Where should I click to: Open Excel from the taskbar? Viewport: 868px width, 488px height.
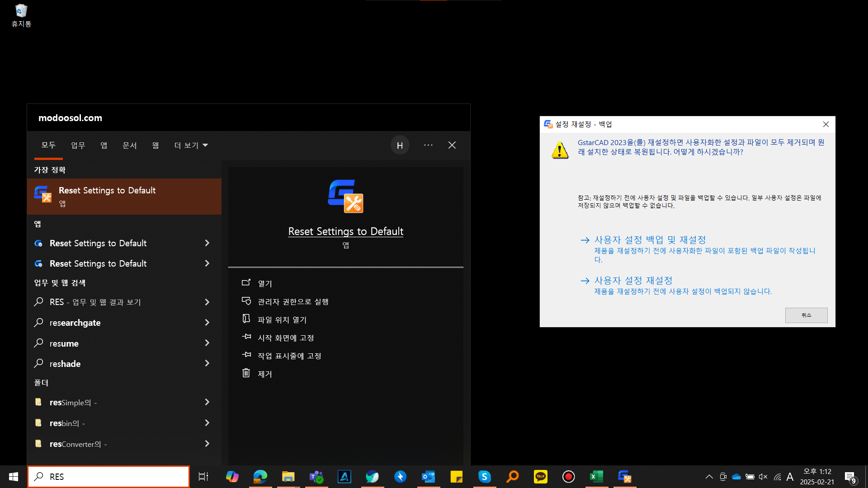[x=596, y=477]
